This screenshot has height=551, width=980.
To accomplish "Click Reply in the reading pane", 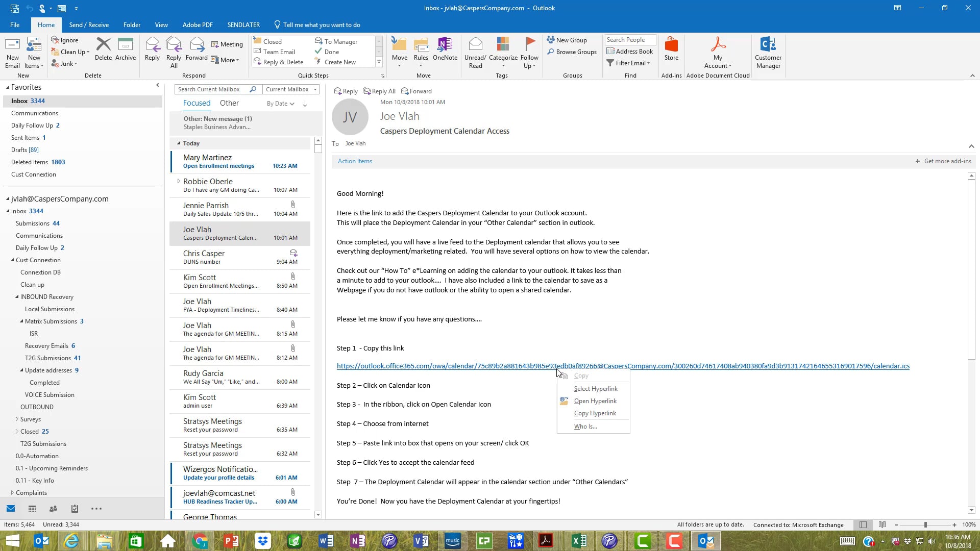I will pos(346,91).
